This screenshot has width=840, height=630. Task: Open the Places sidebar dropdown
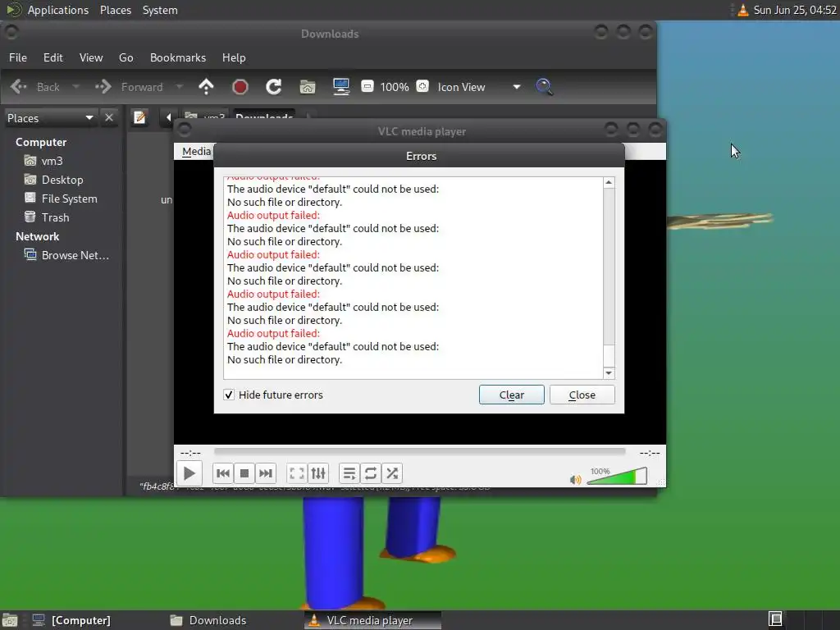(50, 118)
